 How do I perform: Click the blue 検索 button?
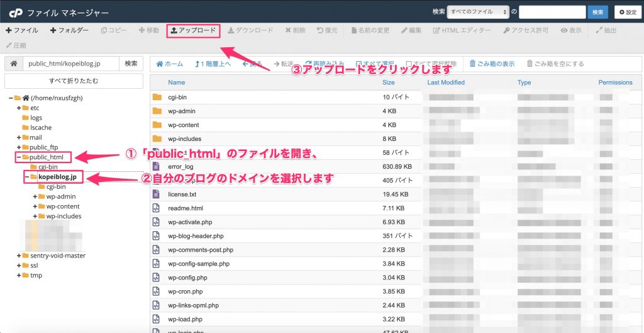[x=596, y=12]
